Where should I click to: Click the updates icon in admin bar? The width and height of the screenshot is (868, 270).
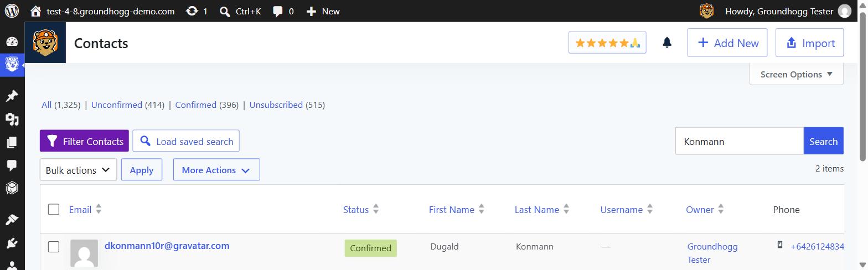click(197, 11)
